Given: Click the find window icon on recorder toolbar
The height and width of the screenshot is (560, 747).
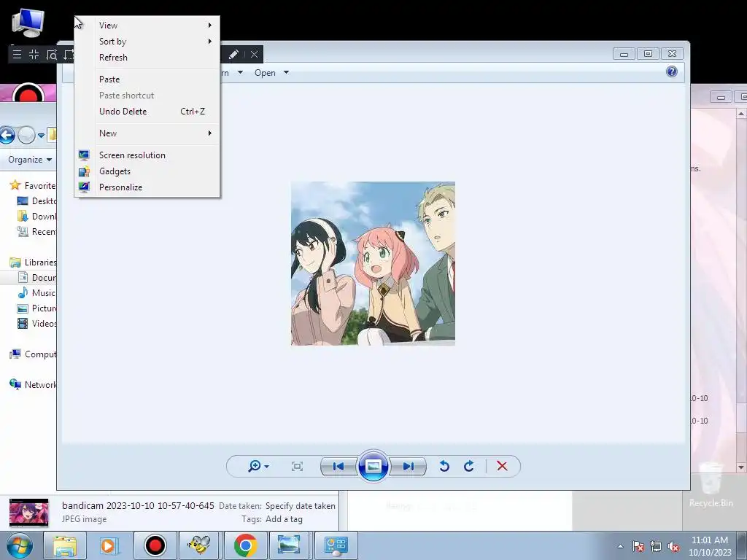Looking at the screenshot, I should tap(52, 54).
